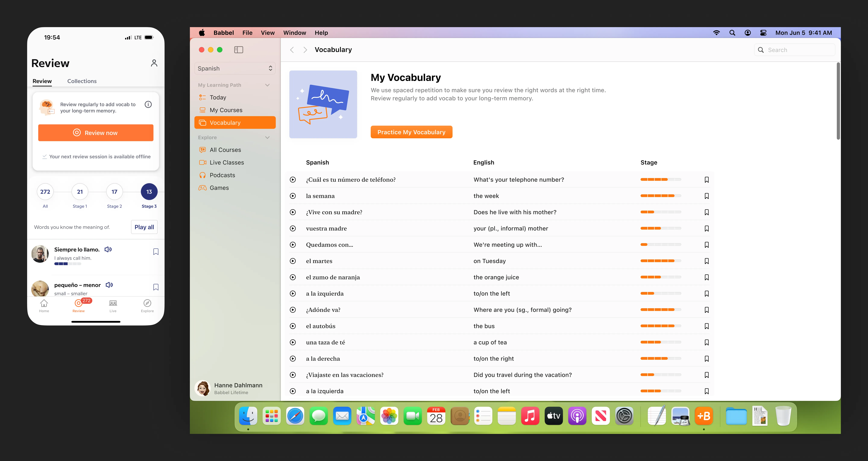Click stage progress bar for 'la semana'
The image size is (868, 461).
[x=660, y=196]
